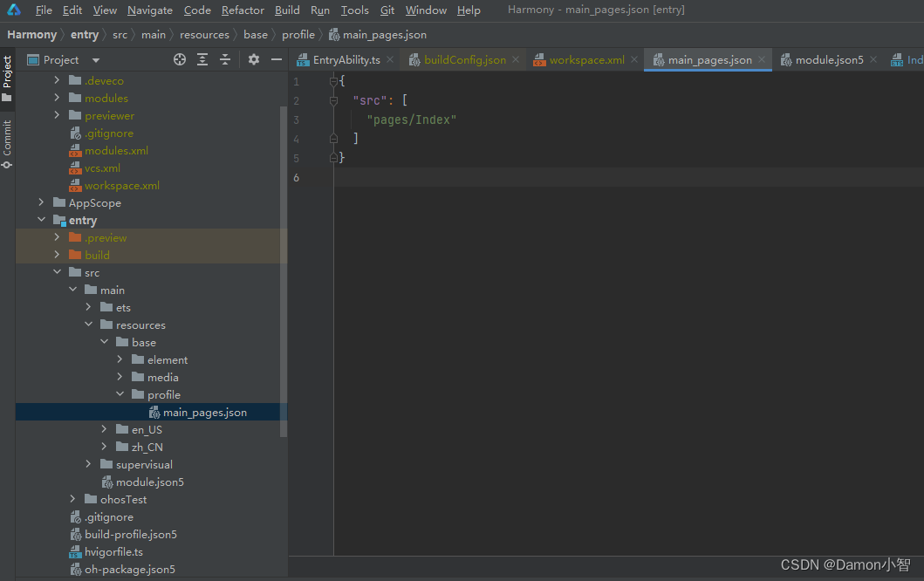Open the Refactor menu
Viewport: 924px width, 581px height.
(243, 10)
